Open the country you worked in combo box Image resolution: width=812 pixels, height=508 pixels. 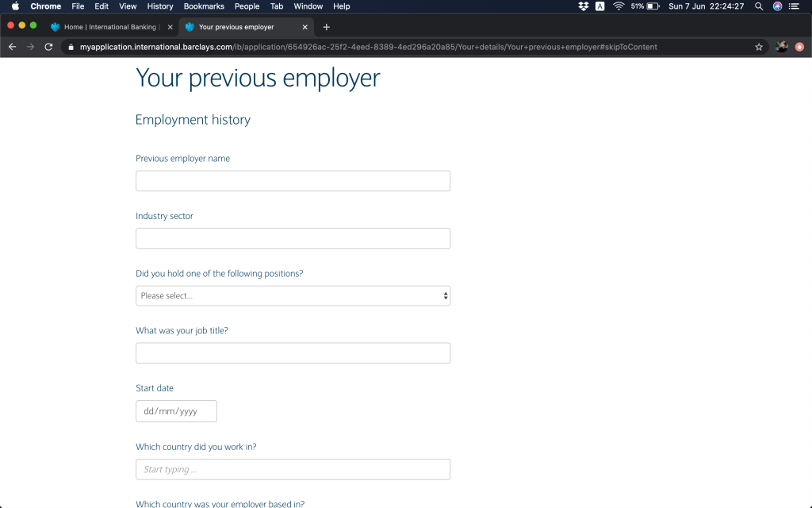coord(293,469)
